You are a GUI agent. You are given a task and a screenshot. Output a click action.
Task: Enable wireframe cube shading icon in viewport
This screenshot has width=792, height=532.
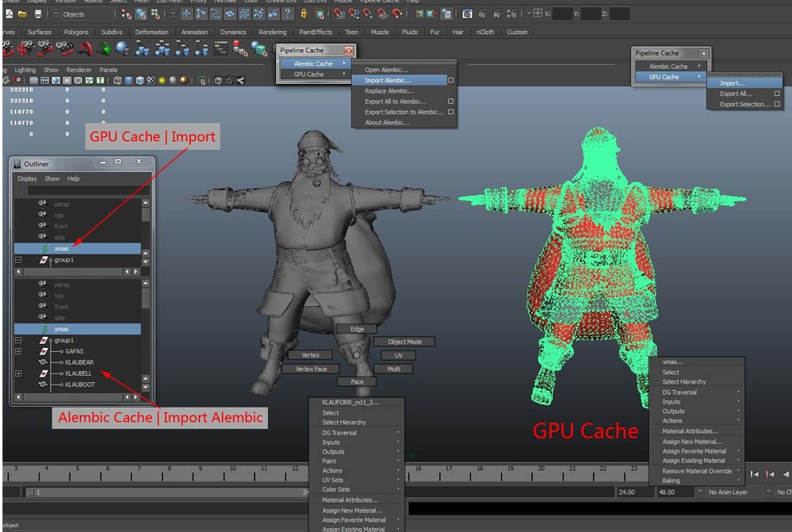[117, 80]
